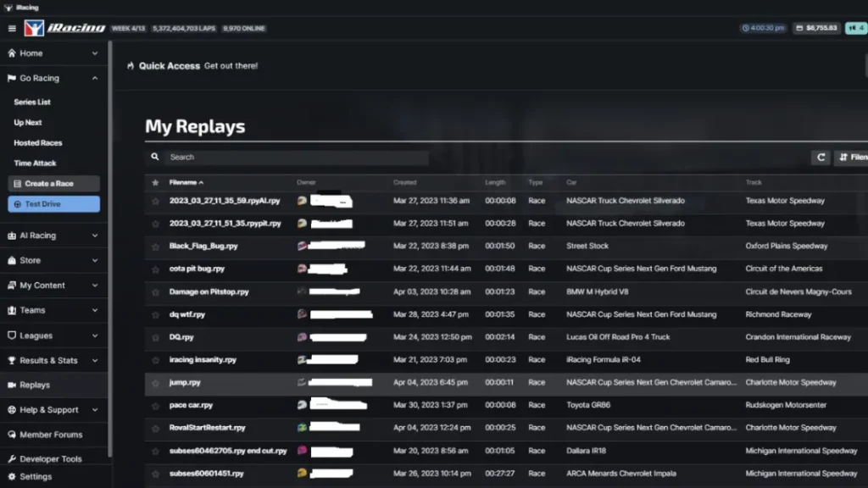The height and width of the screenshot is (488, 868).
Task: Click the Help & Support icon
Action: 12,410
